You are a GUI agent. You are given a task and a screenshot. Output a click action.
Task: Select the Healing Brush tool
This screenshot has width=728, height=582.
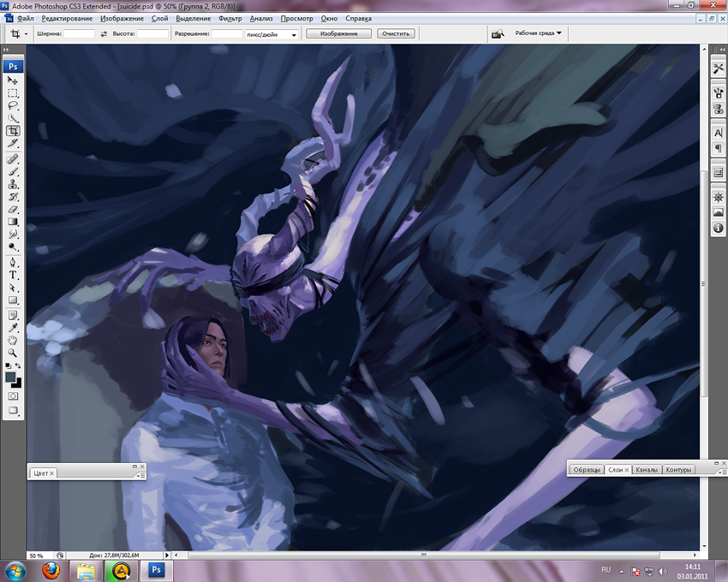coord(13,159)
